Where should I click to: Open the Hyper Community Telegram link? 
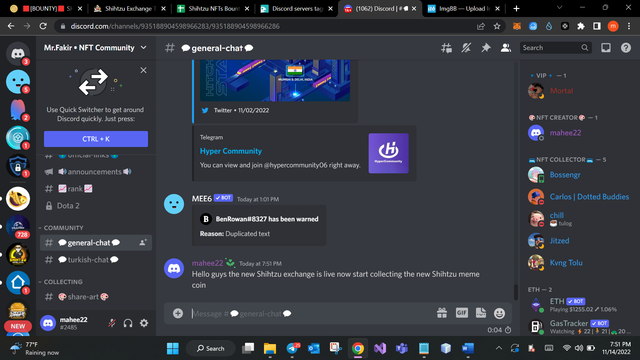(x=231, y=151)
